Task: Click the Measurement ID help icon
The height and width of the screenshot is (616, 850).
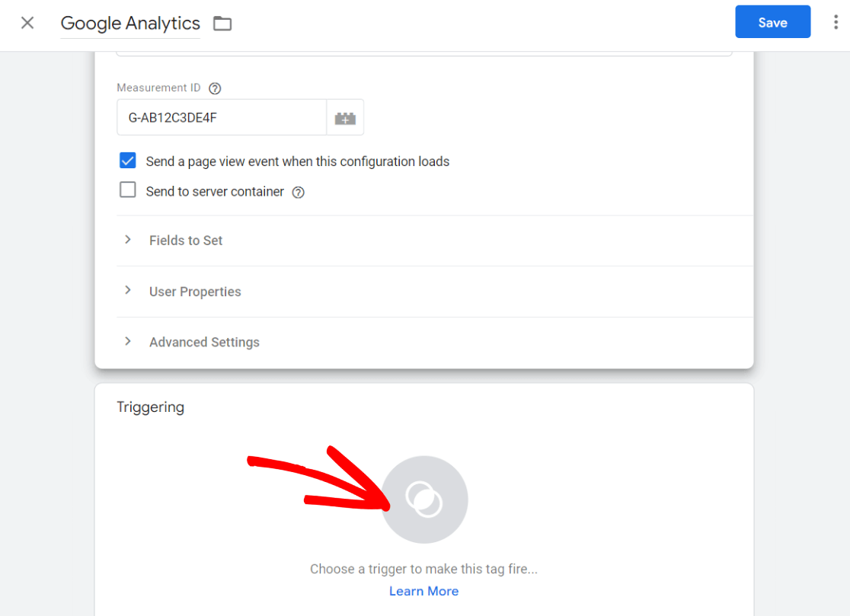Action: [x=214, y=88]
